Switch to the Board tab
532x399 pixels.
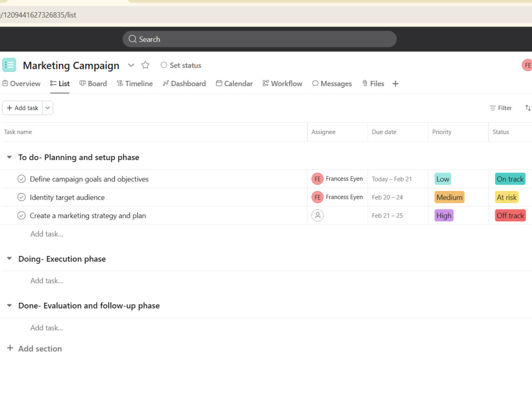point(93,84)
